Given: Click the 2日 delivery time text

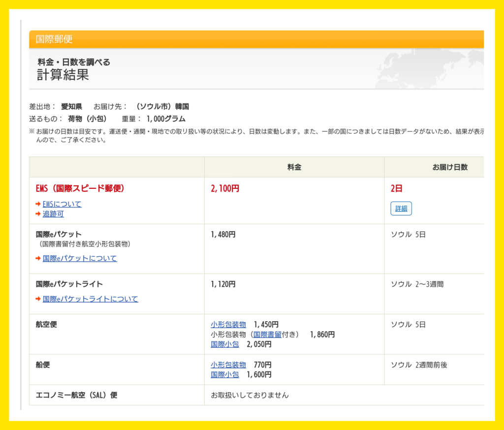Looking at the screenshot, I should (396, 188).
